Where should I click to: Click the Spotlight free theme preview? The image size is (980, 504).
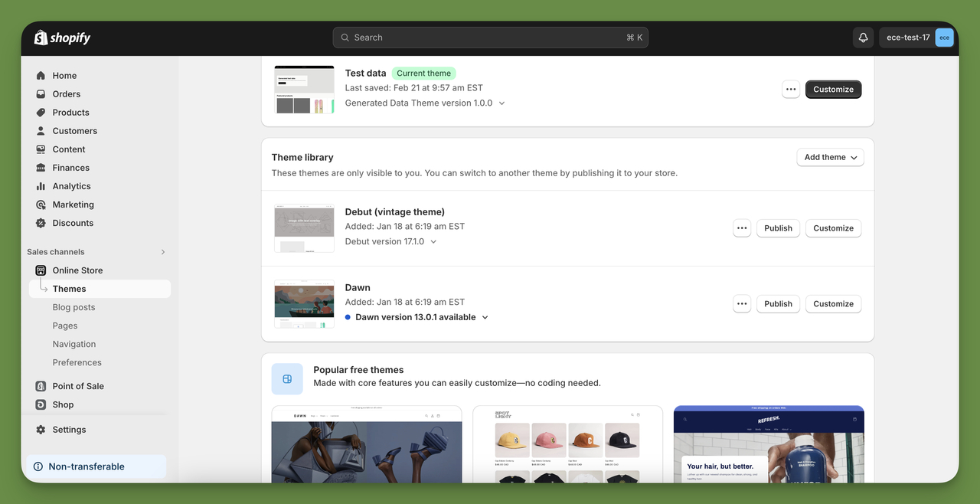click(567, 444)
